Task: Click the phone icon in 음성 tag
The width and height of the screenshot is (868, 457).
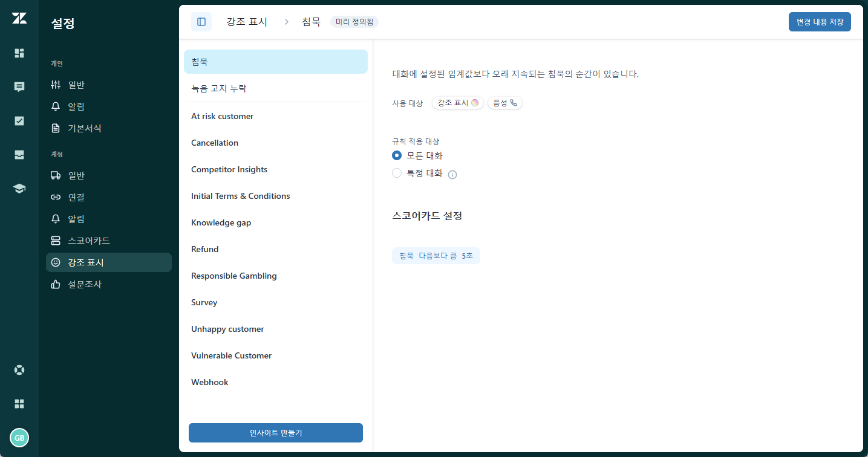Action: 514,103
